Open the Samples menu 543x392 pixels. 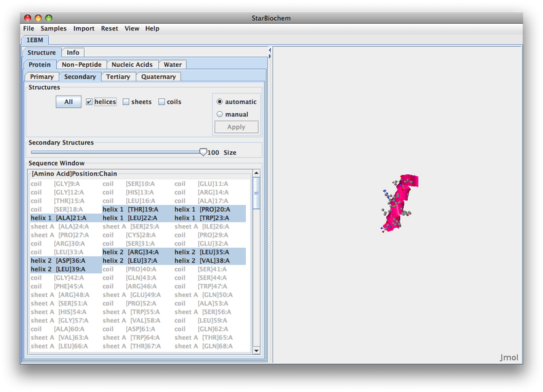tap(54, 28)
